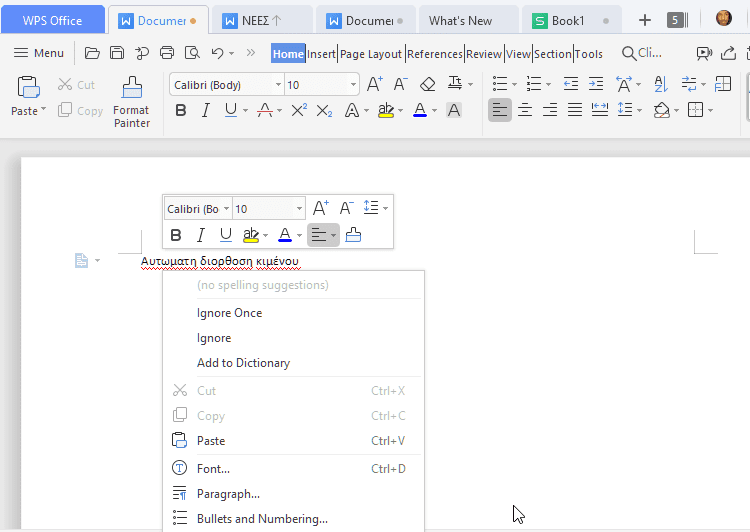Click the user avatar picture
The width and height of the screenshot is (750, 532).
[x=724, y=18]
